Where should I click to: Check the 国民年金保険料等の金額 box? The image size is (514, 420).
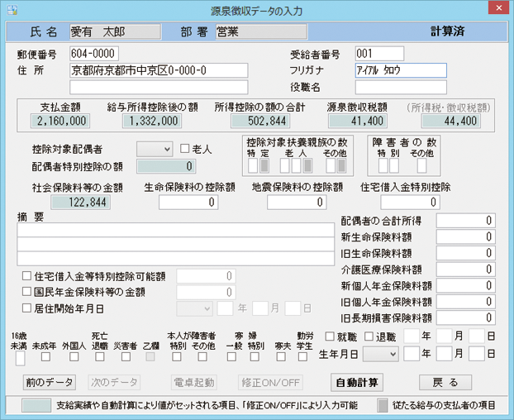coord(27,292)
